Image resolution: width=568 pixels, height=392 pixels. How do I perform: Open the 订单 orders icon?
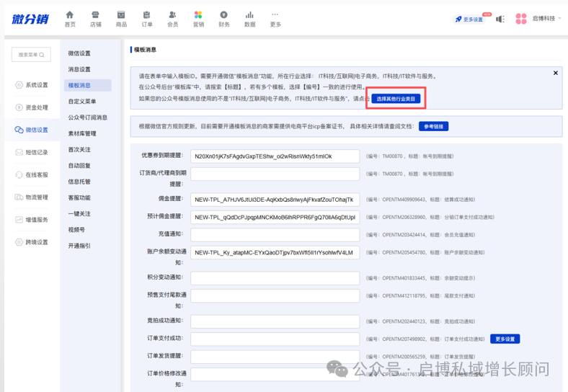click(x=147, y=15)
